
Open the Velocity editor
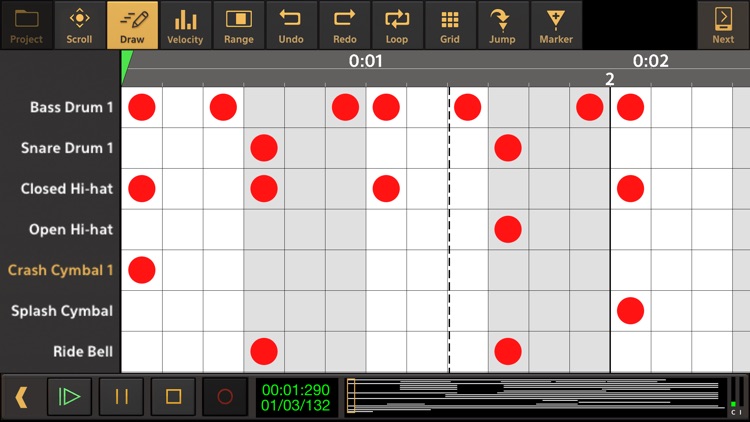(x=185, y=25)
